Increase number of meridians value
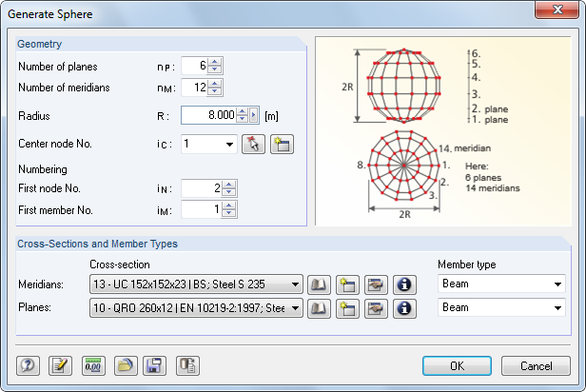 click(x=215, y=84)
